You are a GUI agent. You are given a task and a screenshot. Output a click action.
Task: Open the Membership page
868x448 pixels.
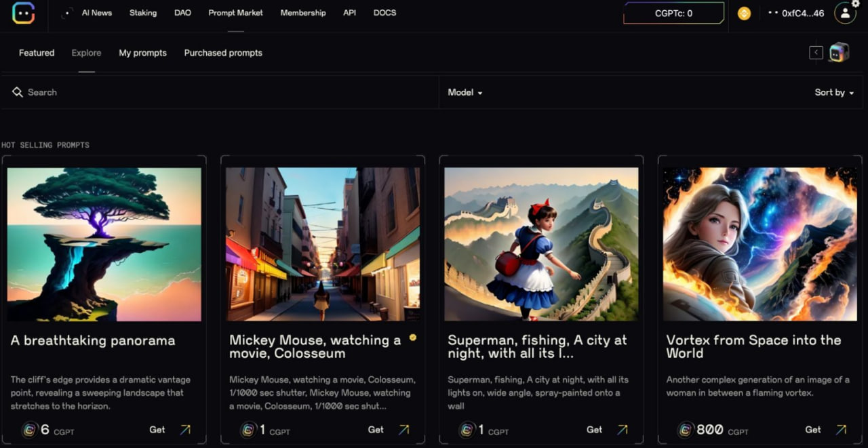pyautogui.click(x=303, y=13)
